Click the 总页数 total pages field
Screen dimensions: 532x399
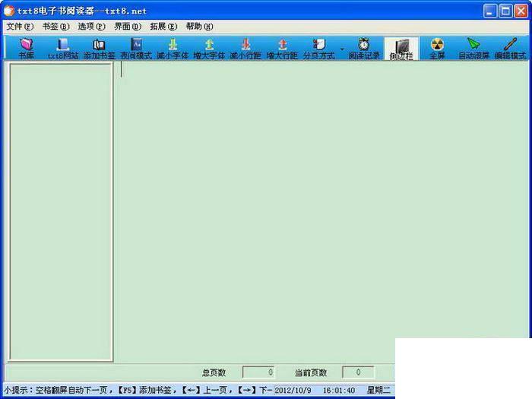(258, 372)
